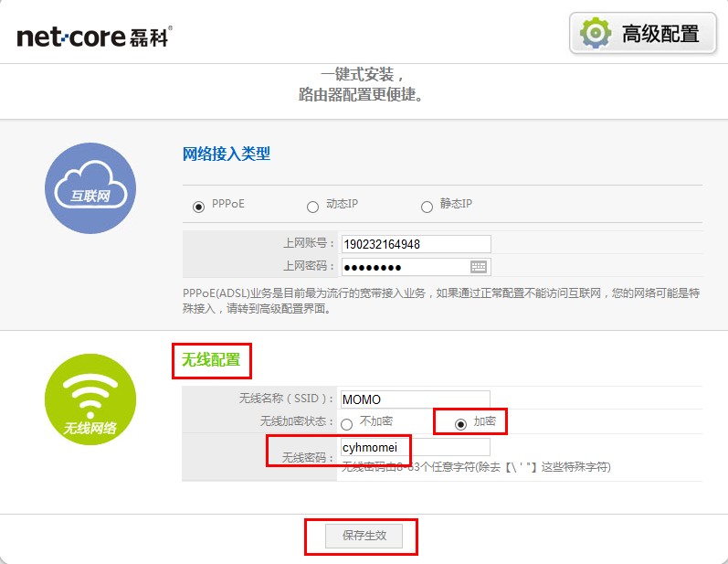Click the PPPoE(ADSL) description paragraph
The image size is (728, 564).
tap(442, 300)
